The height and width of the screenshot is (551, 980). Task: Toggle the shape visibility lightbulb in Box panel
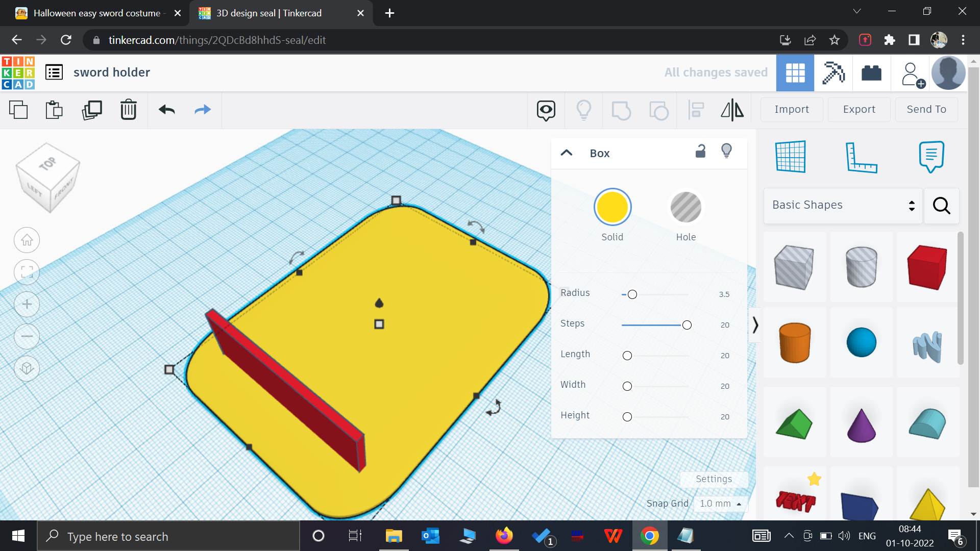[x=726, y=151]
